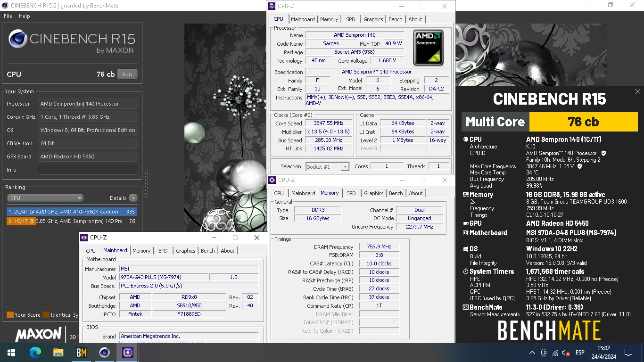The height and width of the screenshot is (362, 644).
Task: Click the AMD Sempron logo image
Action: 428,48
